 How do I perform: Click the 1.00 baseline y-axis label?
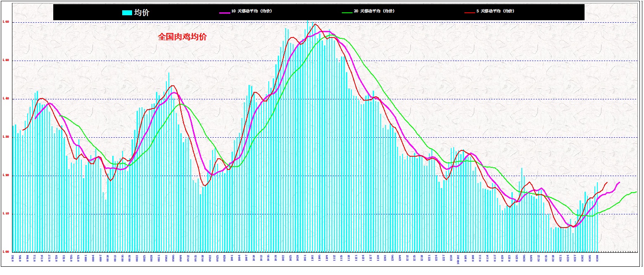[x=6, y=251]
